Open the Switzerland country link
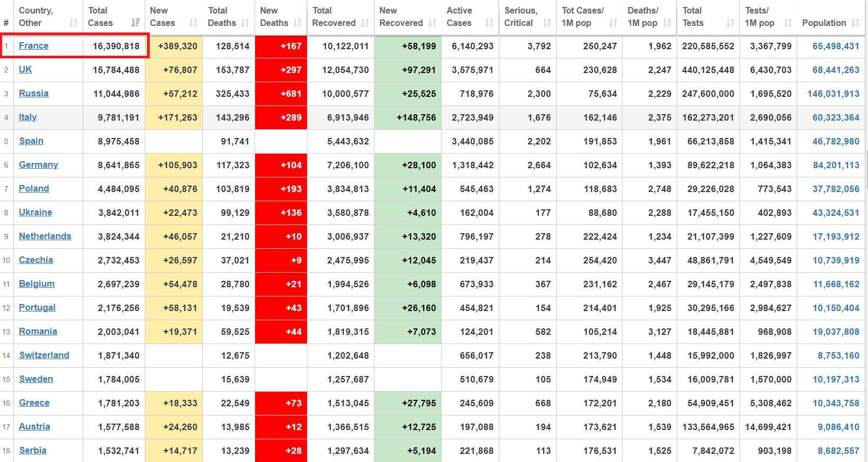This screenshot has height=462, width=868. 44,355
